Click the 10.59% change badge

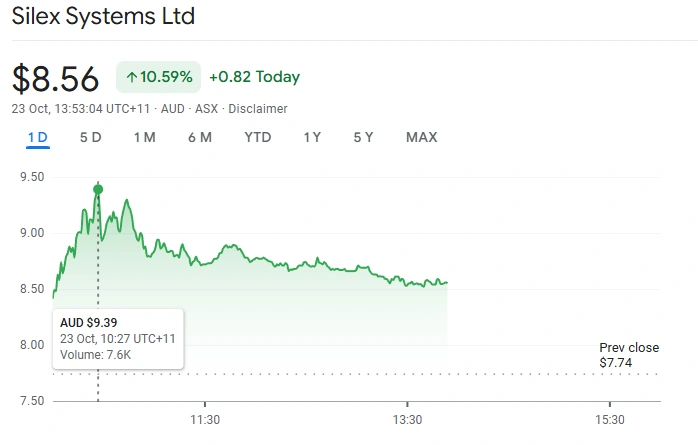tap(159, 77)
